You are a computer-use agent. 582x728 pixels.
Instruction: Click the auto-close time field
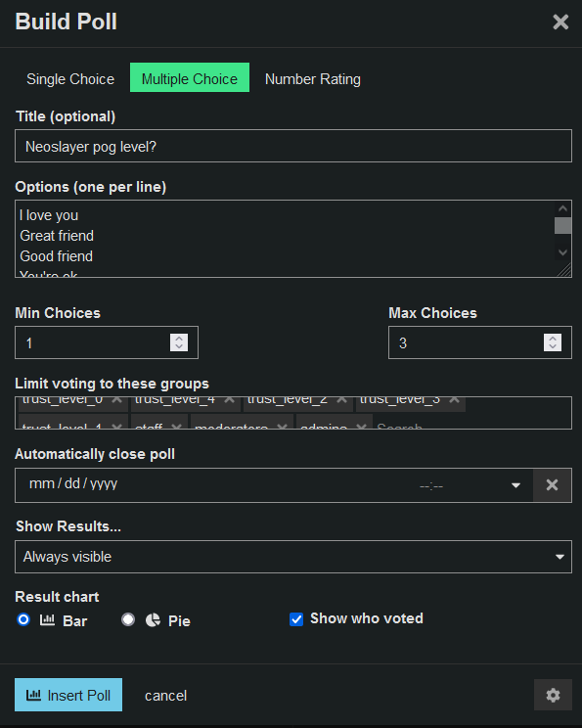[x=431, y=485]
